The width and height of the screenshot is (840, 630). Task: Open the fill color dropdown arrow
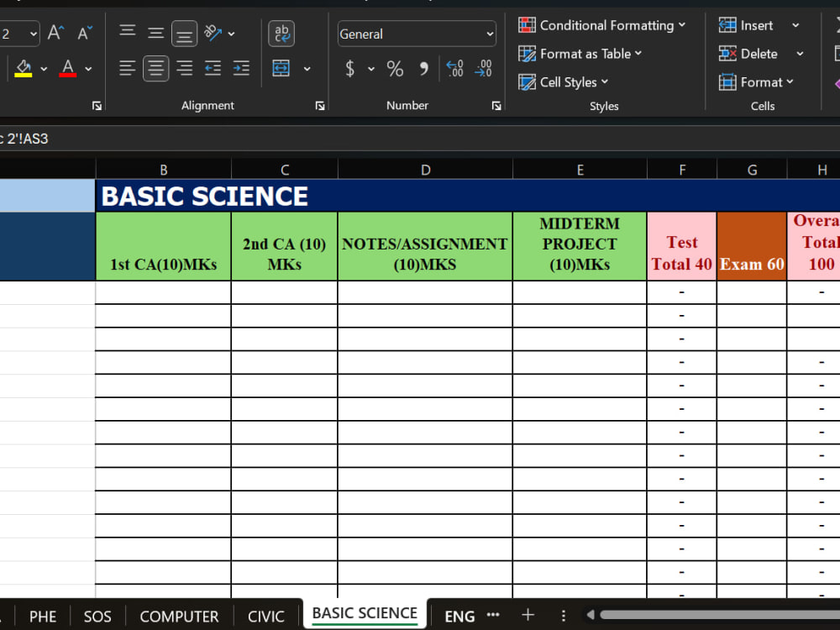pyautogui.click(x=44, y=69)
